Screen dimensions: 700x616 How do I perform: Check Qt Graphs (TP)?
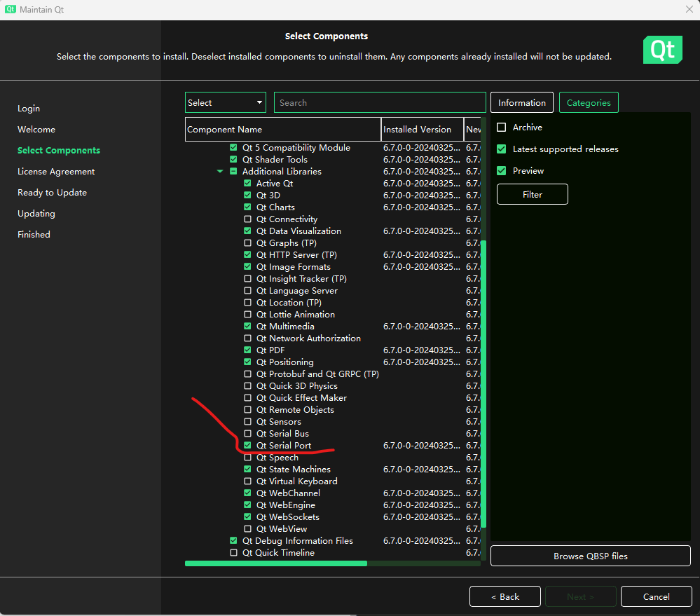pos(247,243)
